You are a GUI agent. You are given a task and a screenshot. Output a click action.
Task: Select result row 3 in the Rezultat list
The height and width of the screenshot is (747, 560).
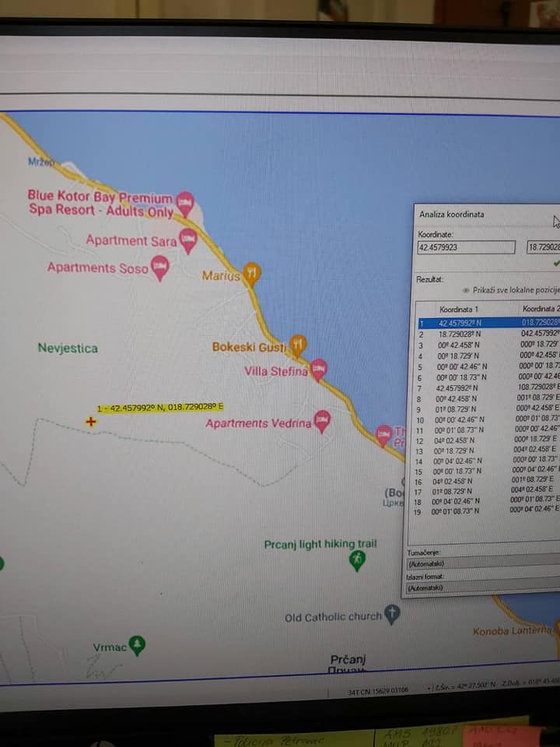[x=488, y=345]
